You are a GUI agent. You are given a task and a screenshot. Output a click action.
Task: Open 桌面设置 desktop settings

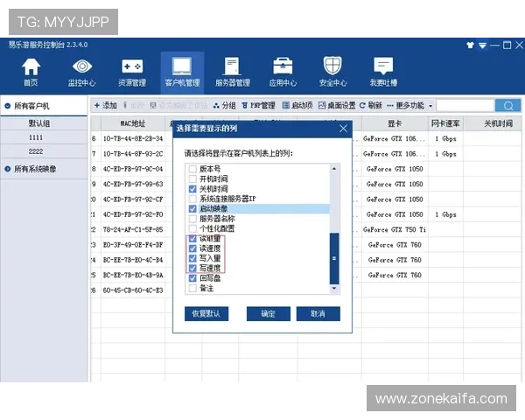pos(337,106)
